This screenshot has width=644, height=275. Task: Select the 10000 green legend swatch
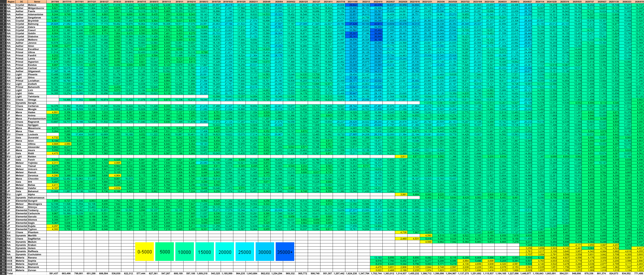pyautogui.click(x=184, y=252)
